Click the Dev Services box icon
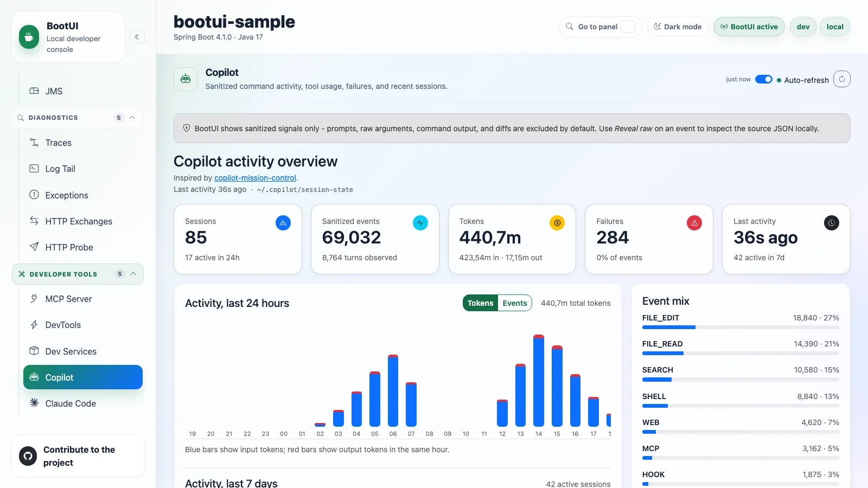868x488 pixels. pyautogui.click(x=34, y=351)
